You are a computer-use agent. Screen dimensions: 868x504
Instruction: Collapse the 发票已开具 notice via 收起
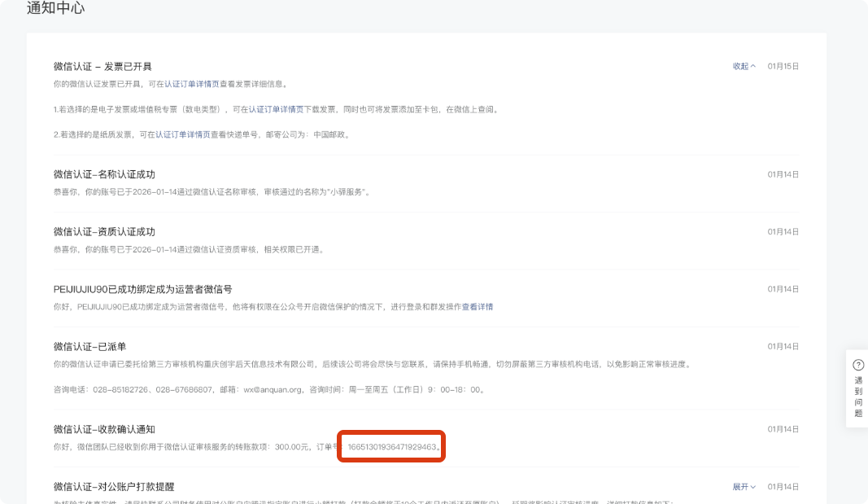coord(744,67)
